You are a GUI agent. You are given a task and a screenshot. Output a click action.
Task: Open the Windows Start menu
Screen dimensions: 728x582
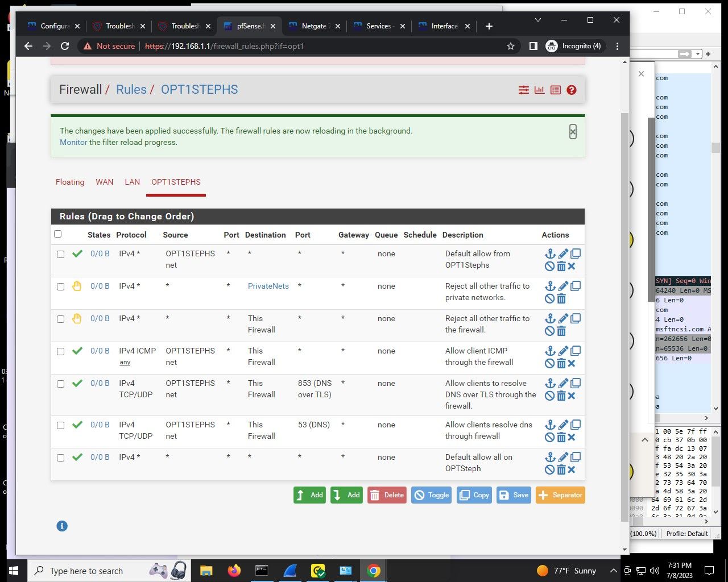pyautogui.click(x=14, y=571)
